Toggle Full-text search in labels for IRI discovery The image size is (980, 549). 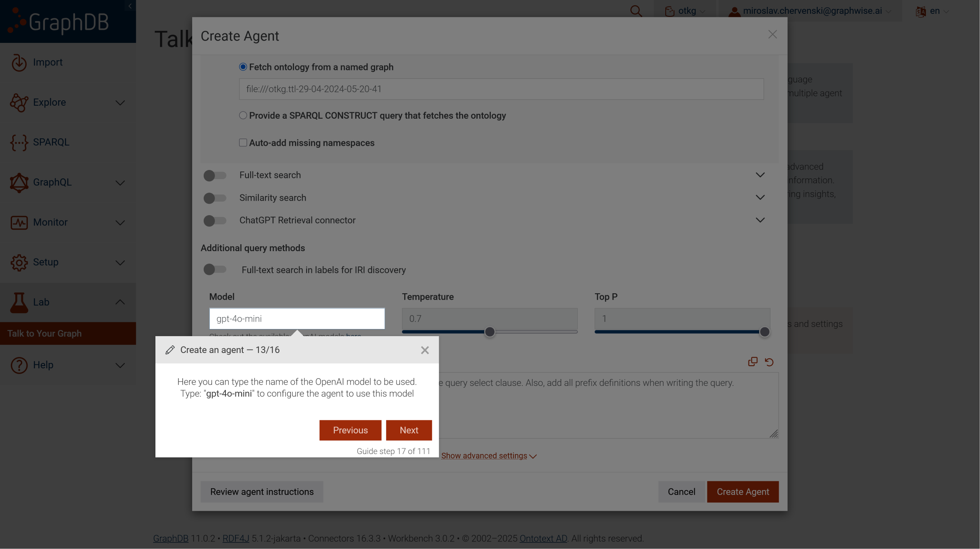pos(215,270)
